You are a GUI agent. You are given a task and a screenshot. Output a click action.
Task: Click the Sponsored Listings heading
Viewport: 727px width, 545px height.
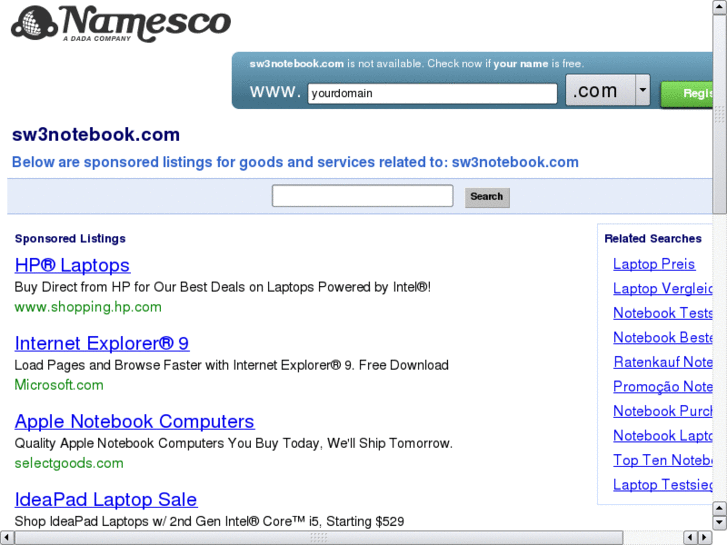(70, 239)
